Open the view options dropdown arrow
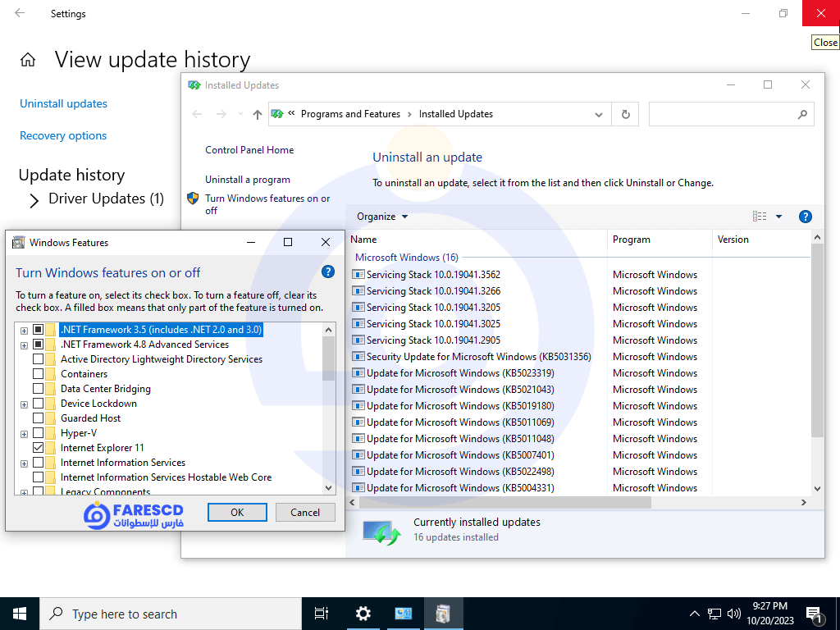Screen dimensions: 840x630 point(778,217)
